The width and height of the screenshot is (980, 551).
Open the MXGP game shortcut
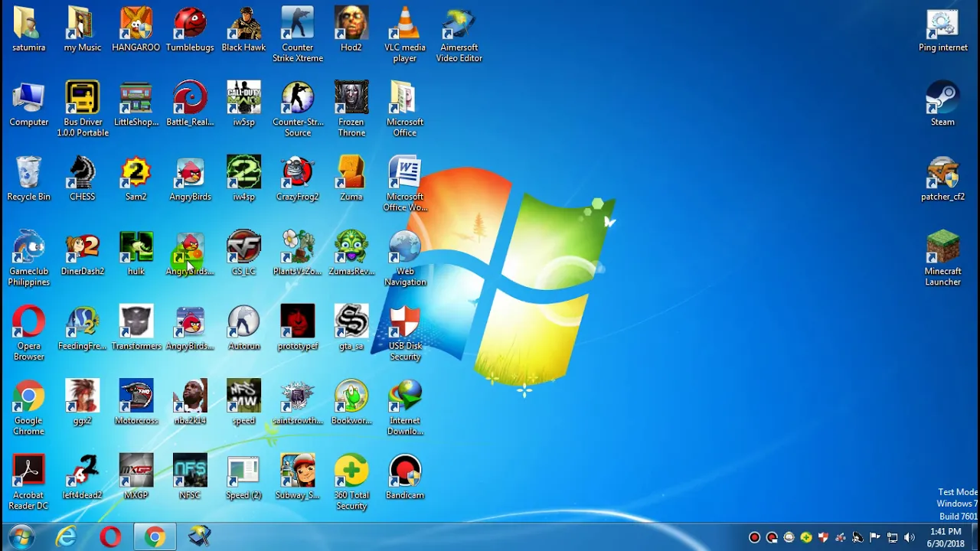click(x=136, y=477)
